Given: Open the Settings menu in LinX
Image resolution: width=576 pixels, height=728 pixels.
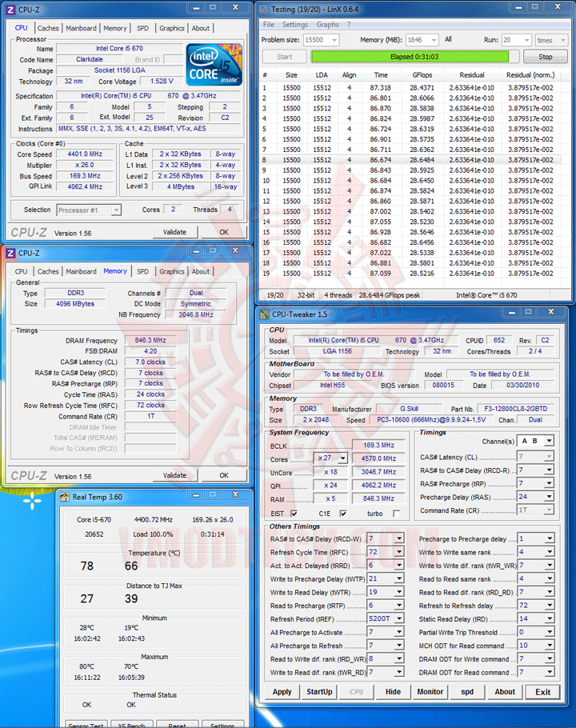Looking at the screenshot, I should (x=294, y=25).
